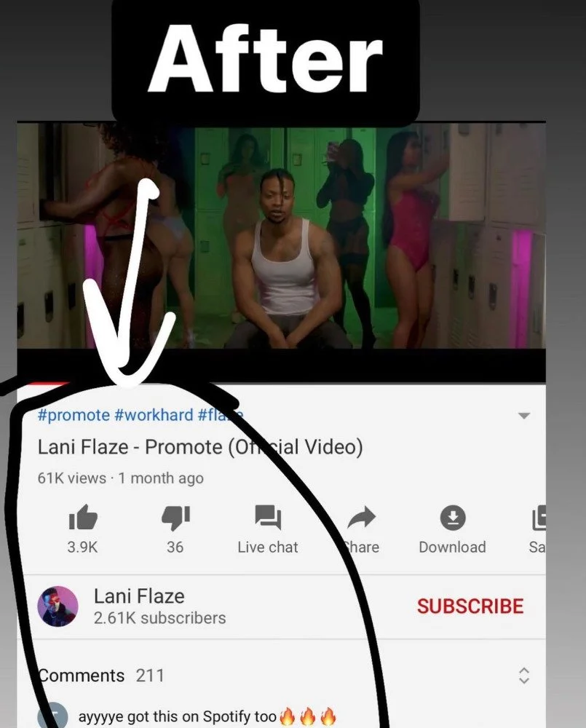
Task: Tap the thumbs-down dislike icon
Action: pyautogui.click(x=175, y=518)
